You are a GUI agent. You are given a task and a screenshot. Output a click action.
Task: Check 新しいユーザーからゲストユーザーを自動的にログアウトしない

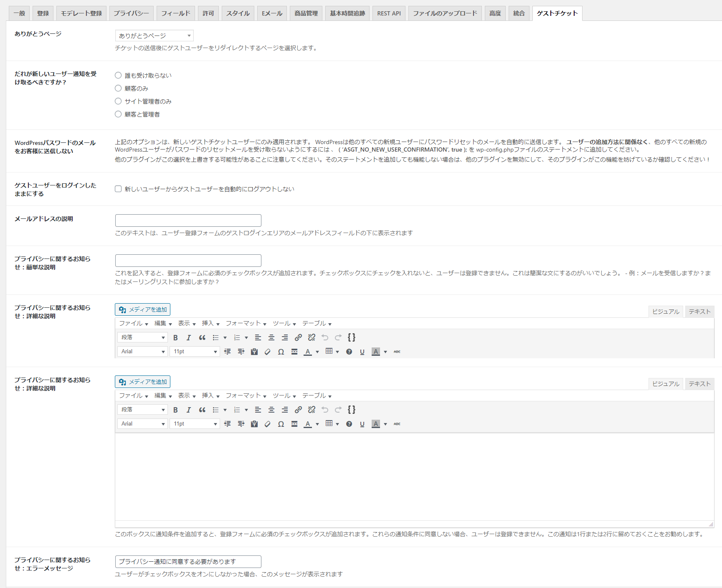click(x=118, y=189)
